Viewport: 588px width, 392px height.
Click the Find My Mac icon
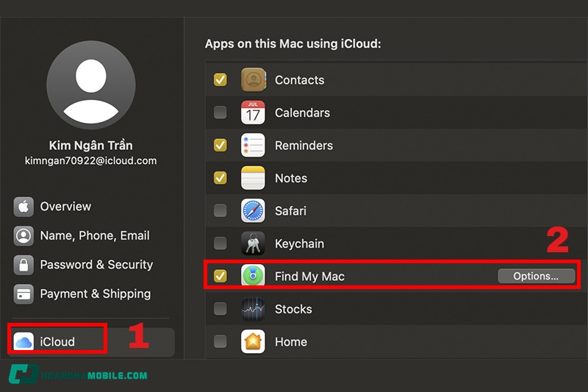[253, 277]
